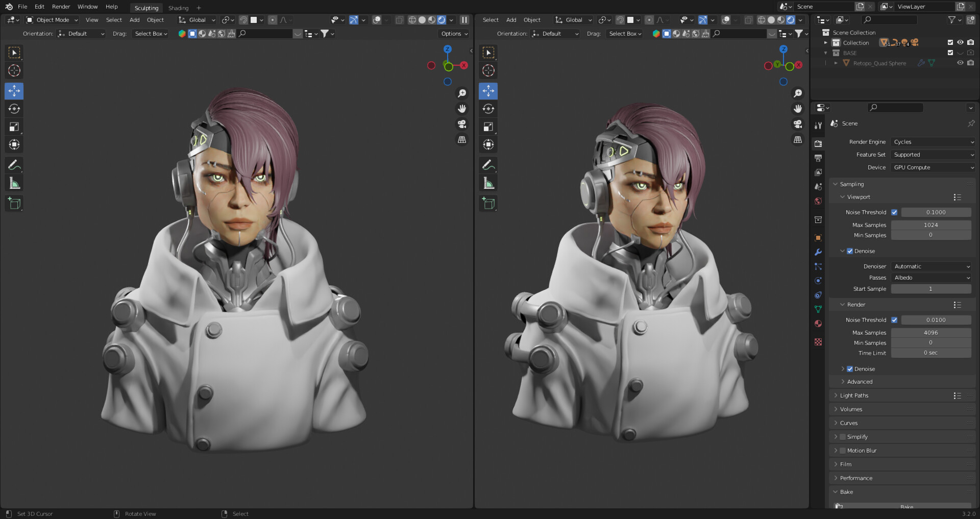
Task: Uncheck the Collection checkbox in the outliner
Action: pyautogui.click(x=950, y=42)
